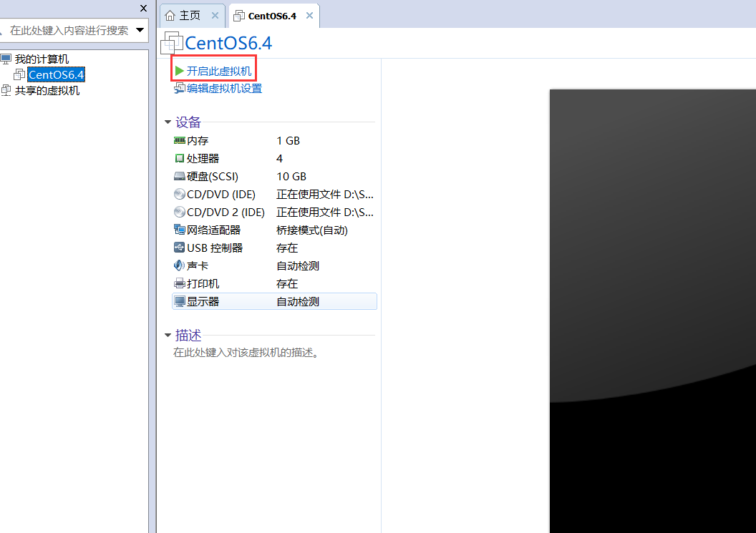
Task: Click the CD/DVD (IDE) device label
Action: click(x=220, y=194)
